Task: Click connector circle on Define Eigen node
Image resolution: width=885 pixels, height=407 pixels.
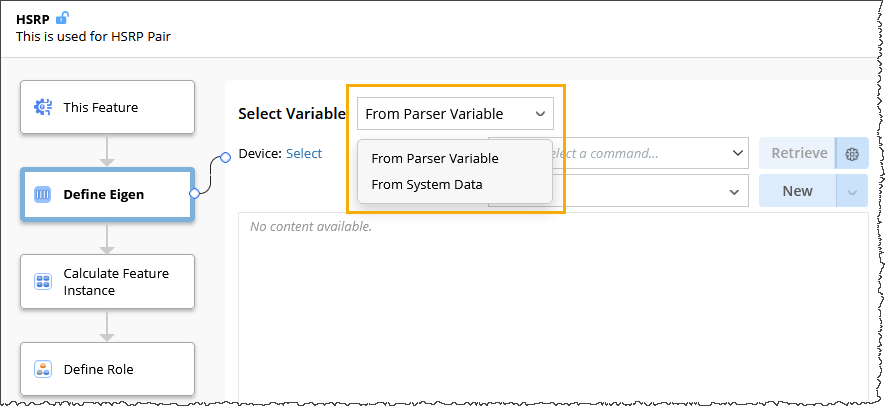Action: 194,194
